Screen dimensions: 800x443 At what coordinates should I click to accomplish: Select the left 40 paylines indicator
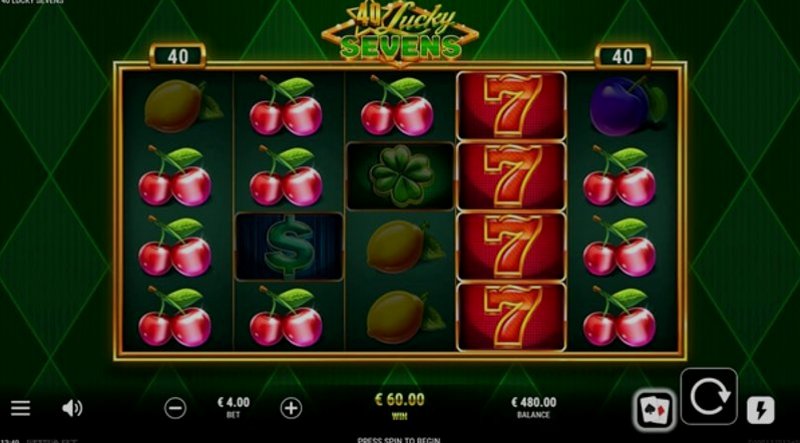pos(178,56)
